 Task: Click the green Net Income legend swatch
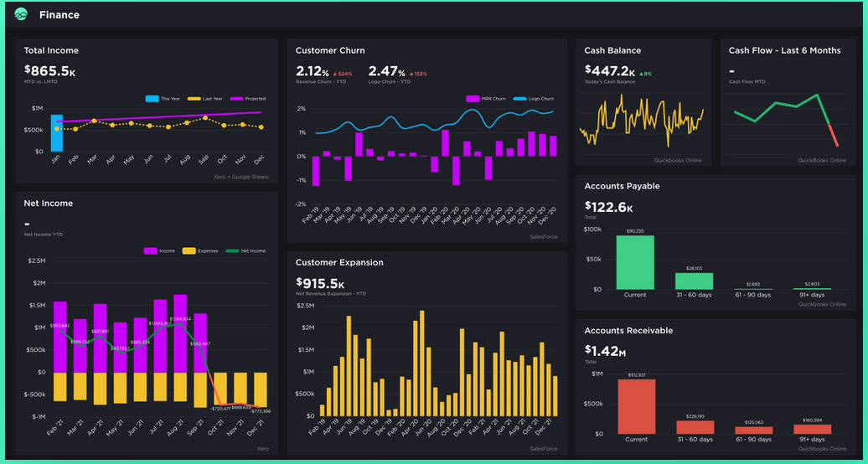(x=234, y=250)
